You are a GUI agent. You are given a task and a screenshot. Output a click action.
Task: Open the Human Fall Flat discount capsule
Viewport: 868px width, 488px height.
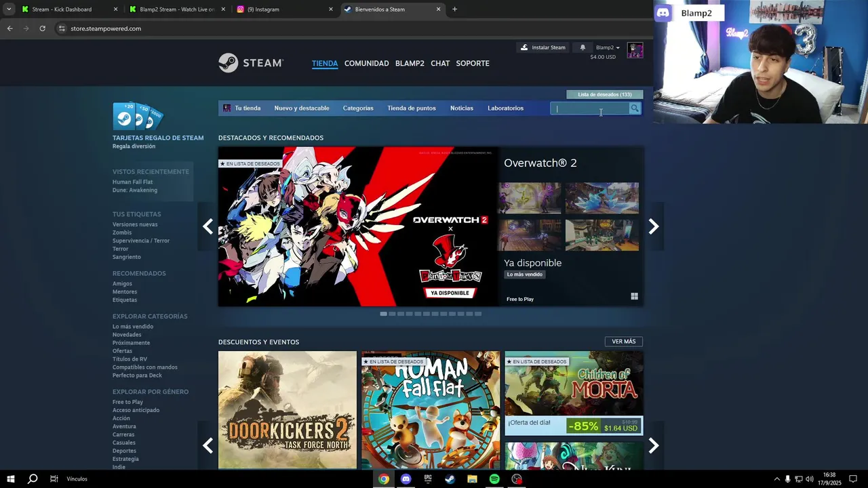[431, 410]
